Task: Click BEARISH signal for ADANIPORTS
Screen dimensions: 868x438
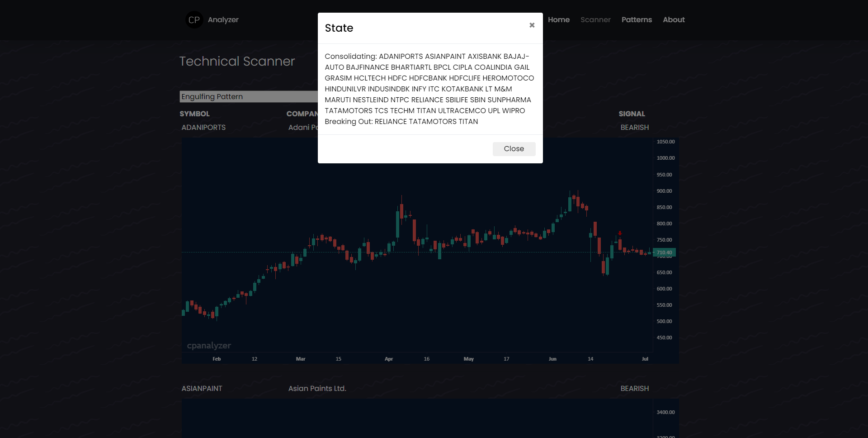Action: tap(635, 128)
